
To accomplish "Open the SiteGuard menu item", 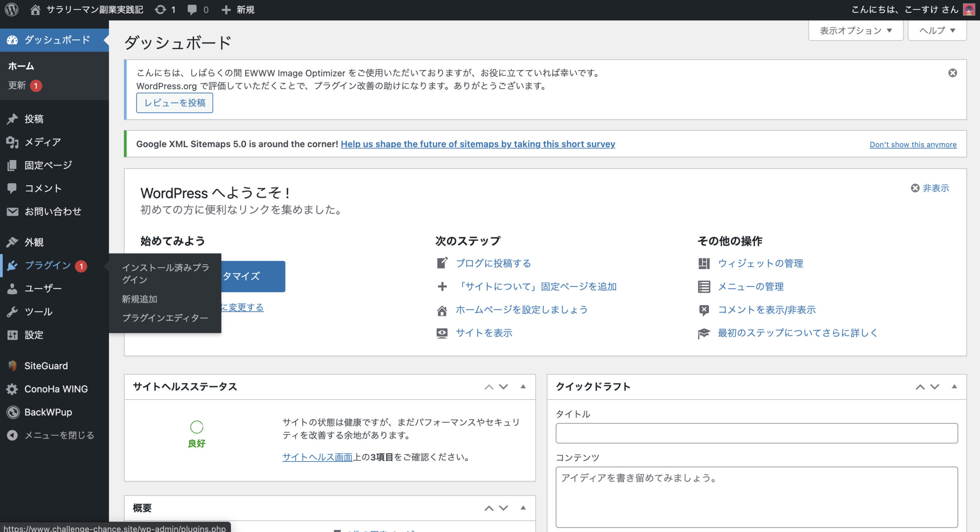I will pyautogui.click(x=46, y=366).
